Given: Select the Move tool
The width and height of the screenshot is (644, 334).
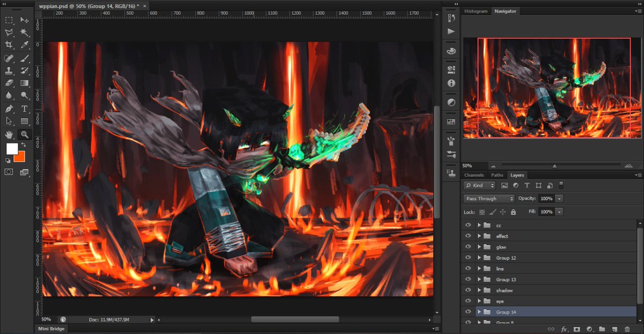Looking at the screenshot, I should pos(24,20).
